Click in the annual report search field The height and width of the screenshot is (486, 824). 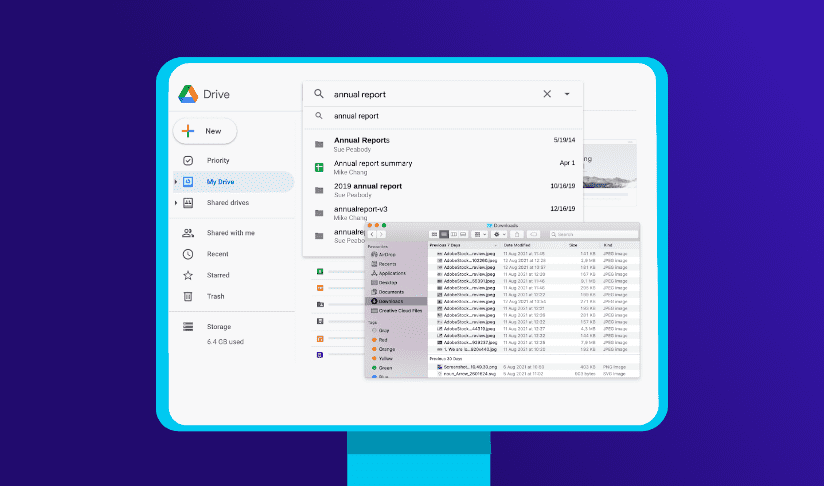pyautogui.click(x=430, y=94)
